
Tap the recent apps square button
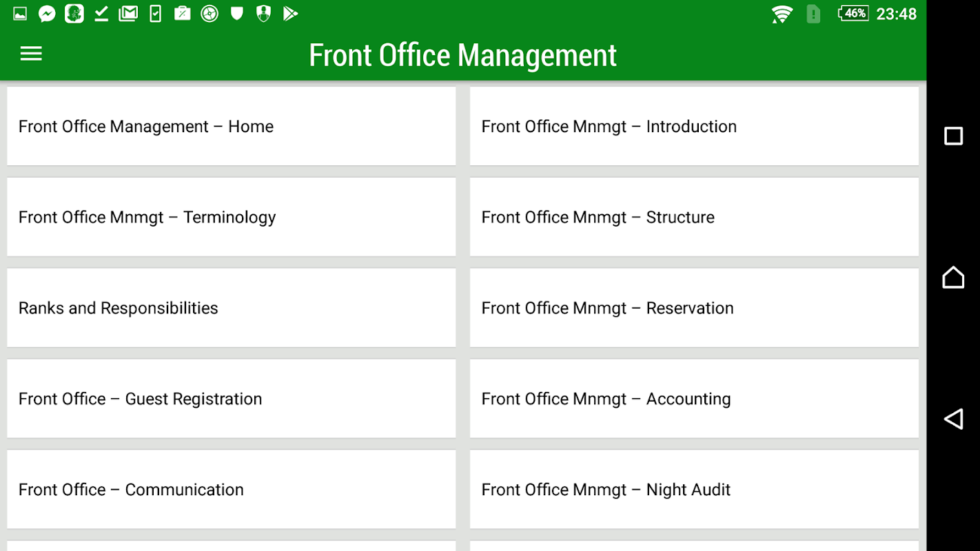pos(953,136)
